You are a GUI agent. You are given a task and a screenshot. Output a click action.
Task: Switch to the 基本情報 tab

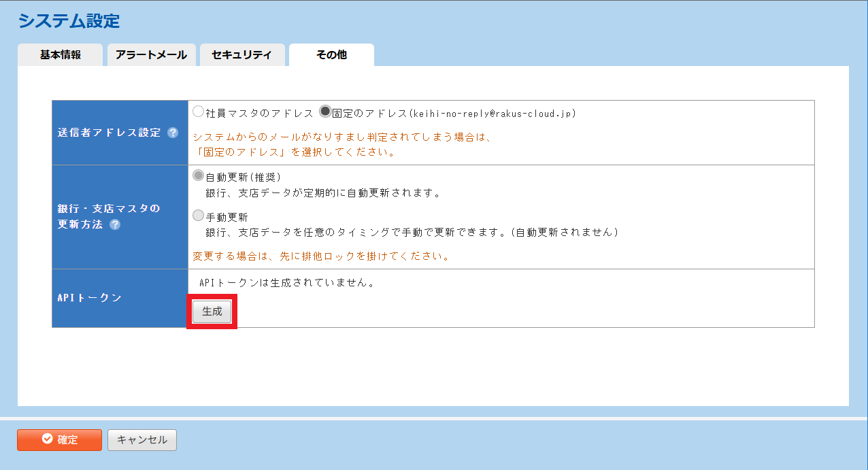pyautogui.click(x=60, y=55)
